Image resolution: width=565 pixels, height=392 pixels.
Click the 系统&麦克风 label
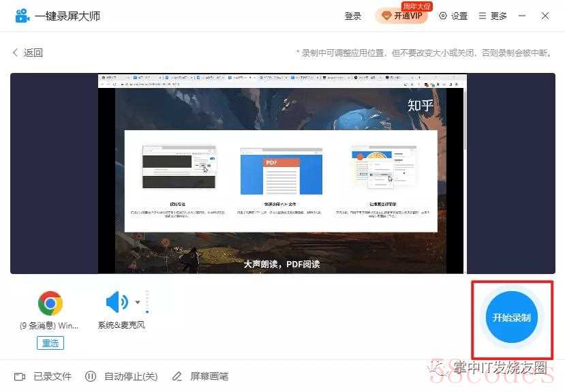(121, 325)
